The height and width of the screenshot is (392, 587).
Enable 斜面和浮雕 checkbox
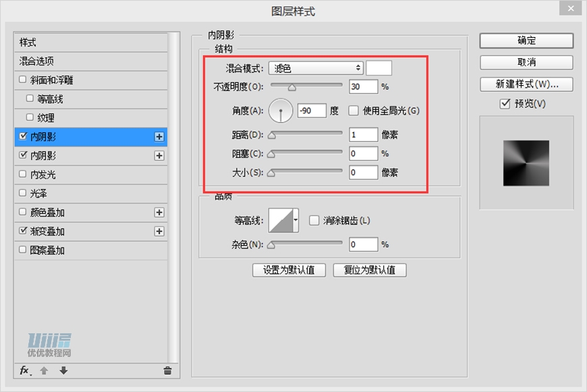coord(23,80)
